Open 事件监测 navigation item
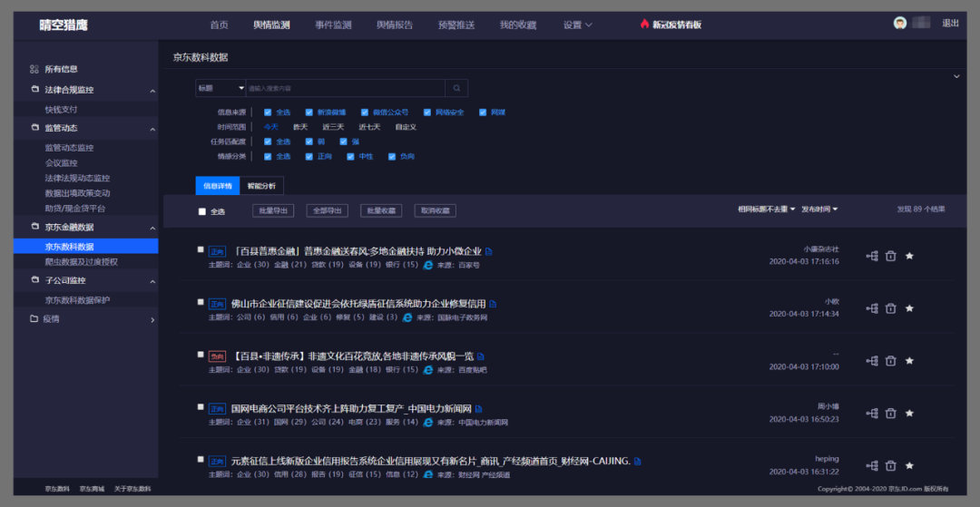 pos(333,25)
